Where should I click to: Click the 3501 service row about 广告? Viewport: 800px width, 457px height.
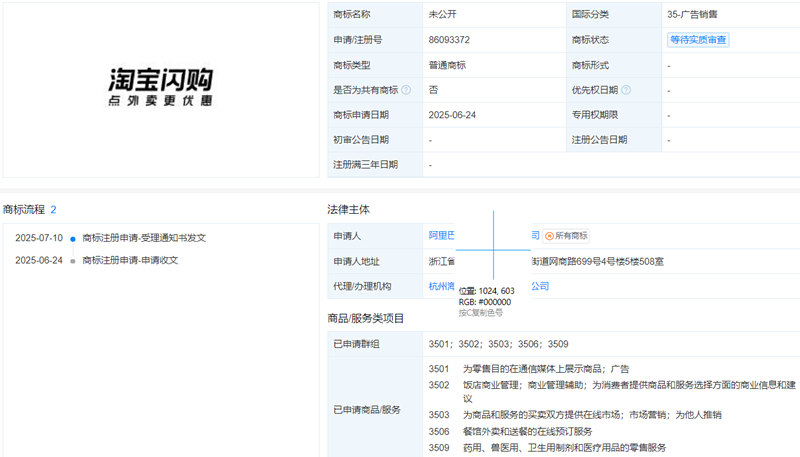(529, 369)
